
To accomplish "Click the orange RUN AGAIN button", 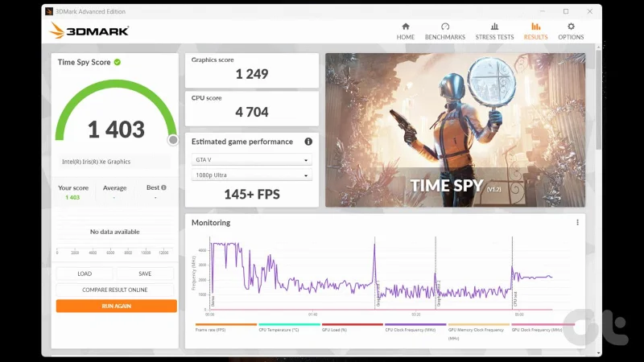I will (117, 306).
